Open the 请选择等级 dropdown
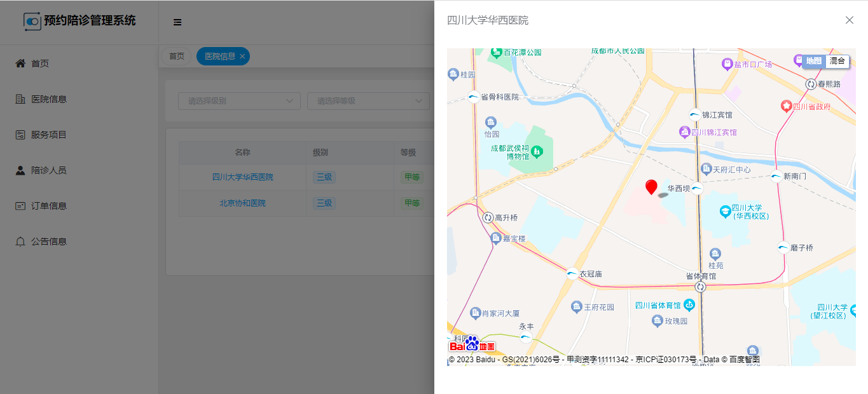The width and height of the screenshot is (868, 394). (x=368, y=101)
